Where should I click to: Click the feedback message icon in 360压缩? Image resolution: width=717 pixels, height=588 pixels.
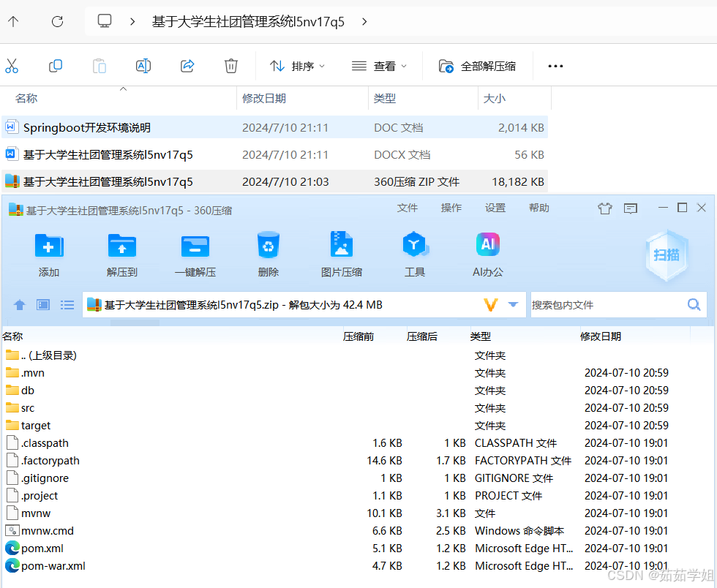click(630, 209)
